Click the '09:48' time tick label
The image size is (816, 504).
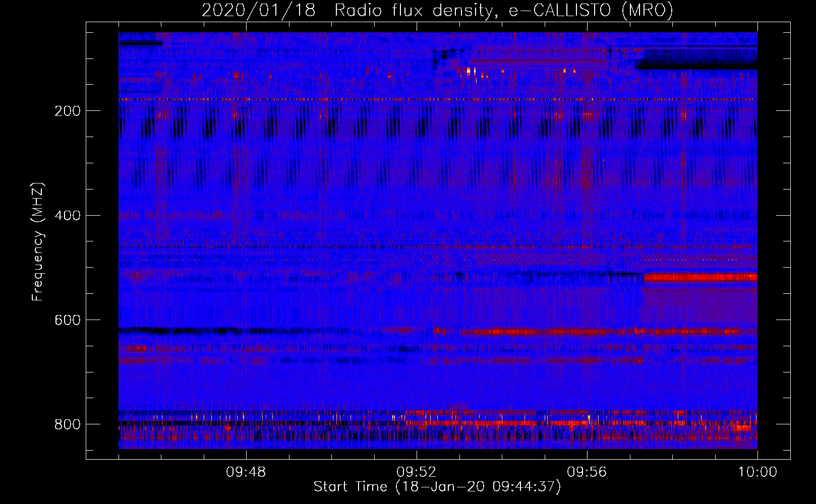point(246,472)
